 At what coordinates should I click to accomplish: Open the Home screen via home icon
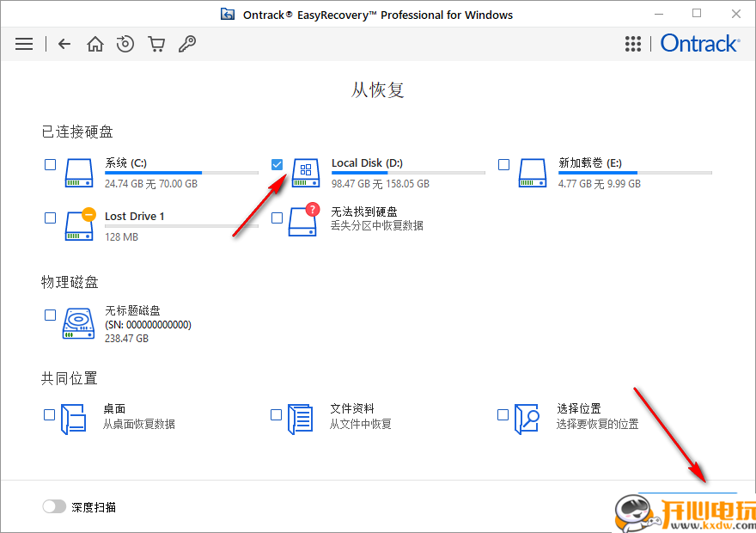94,43
